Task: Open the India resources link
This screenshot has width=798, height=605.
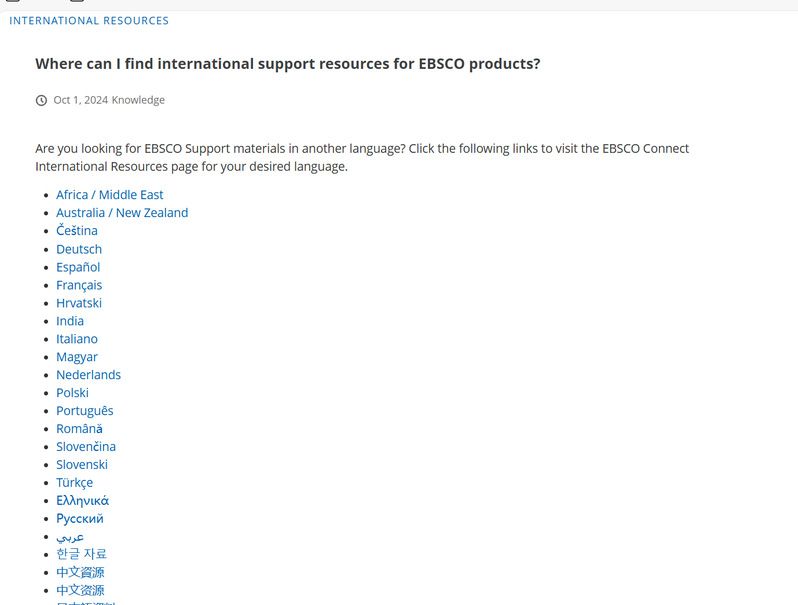Action: pos(70,321)
